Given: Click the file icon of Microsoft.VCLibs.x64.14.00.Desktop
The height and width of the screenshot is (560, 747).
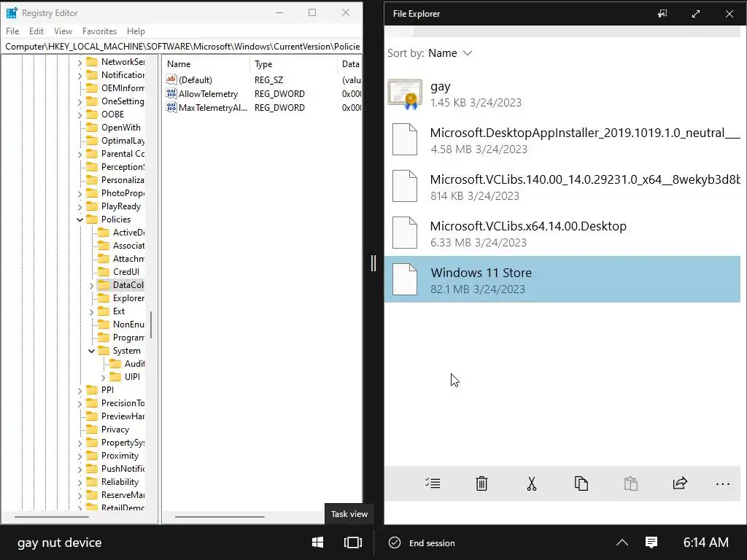Looking at the screenshot, I should (x=404, y=233).
